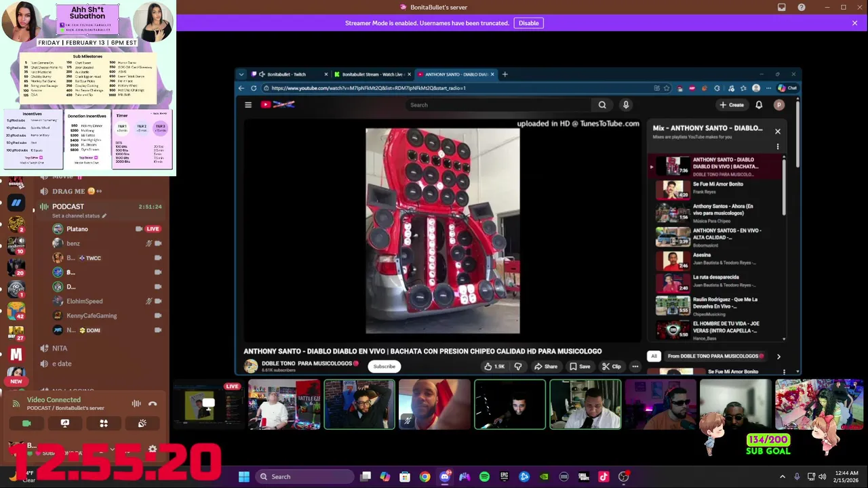Screen dimensions: 868x488
Task: Open the browser Chat copilot button
Action: point(787,88)
